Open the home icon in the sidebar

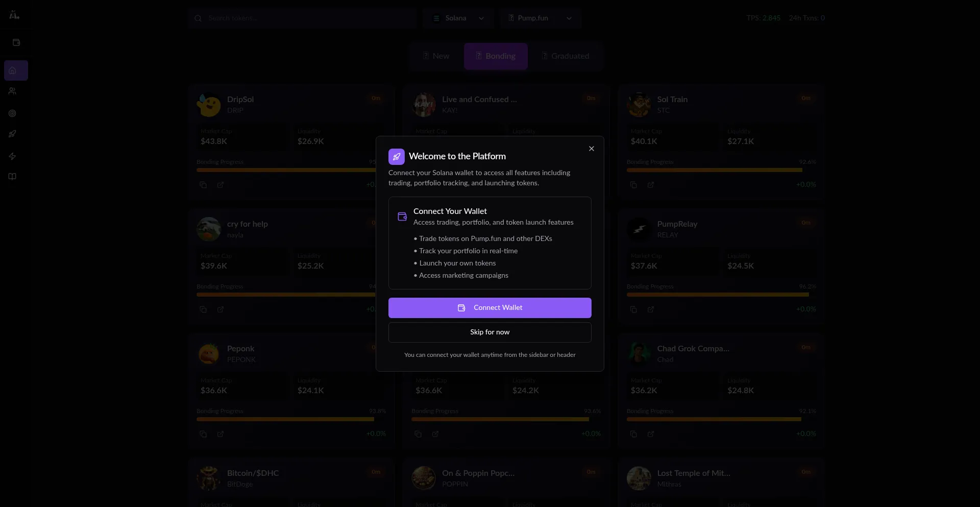[x=13, y=70]
